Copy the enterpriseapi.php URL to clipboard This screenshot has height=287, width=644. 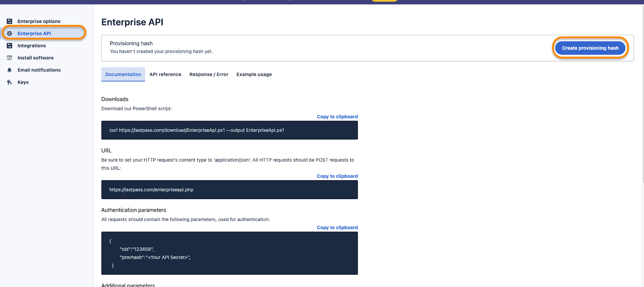(x=337, y=176)
